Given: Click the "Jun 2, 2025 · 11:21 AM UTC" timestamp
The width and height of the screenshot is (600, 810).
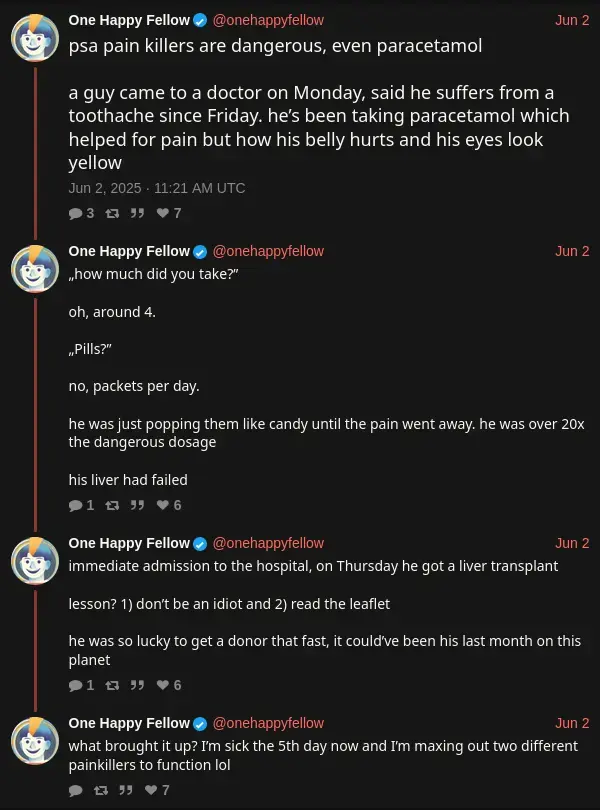Looking at the screenshot, I should point(157,188).
